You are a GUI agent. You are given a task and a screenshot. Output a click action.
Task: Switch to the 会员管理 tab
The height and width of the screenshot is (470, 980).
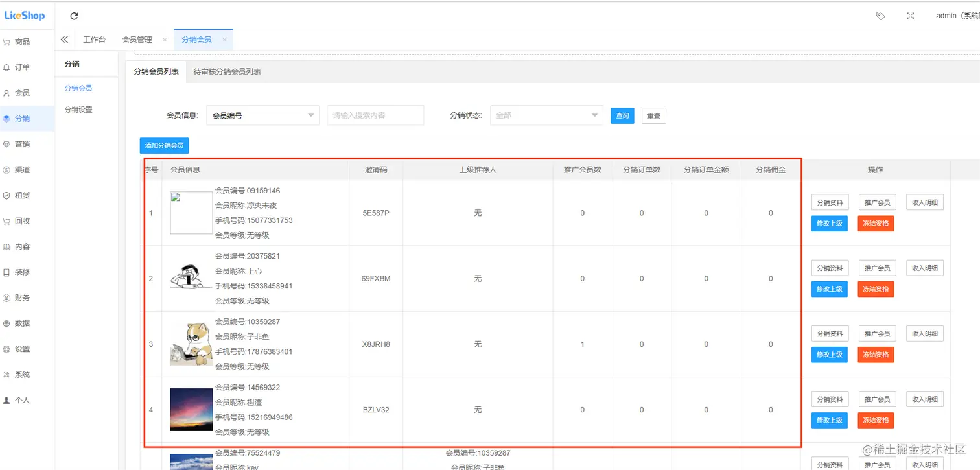coord(137,40)
